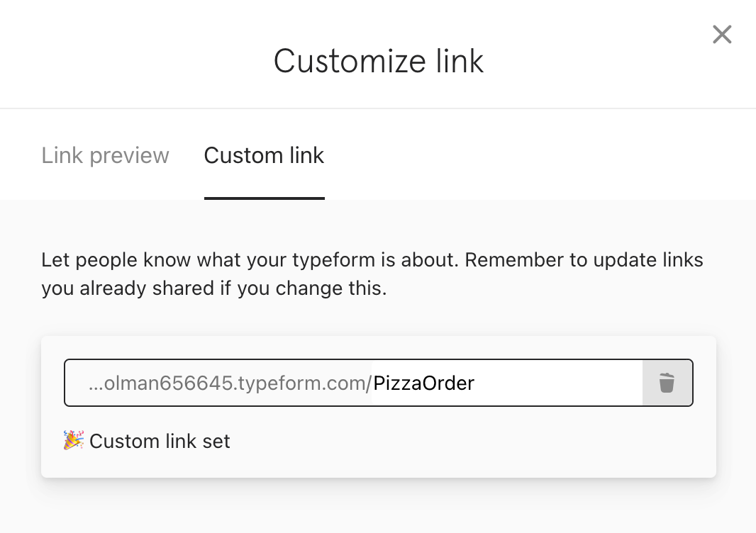Click the grey background of trash button
This screenshot has width=756, height=533.
tap(667, 383)
